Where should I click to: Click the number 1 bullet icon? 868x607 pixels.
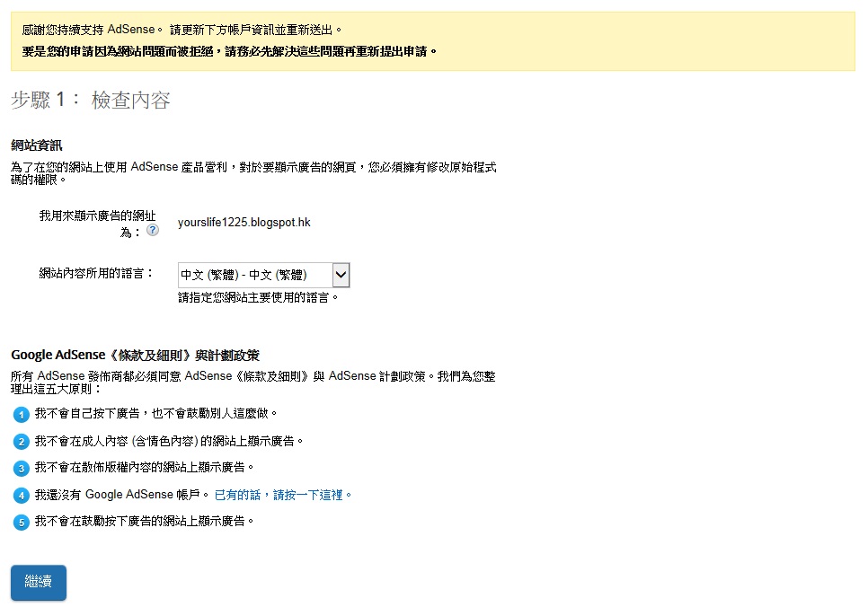[x=21, y=415]
